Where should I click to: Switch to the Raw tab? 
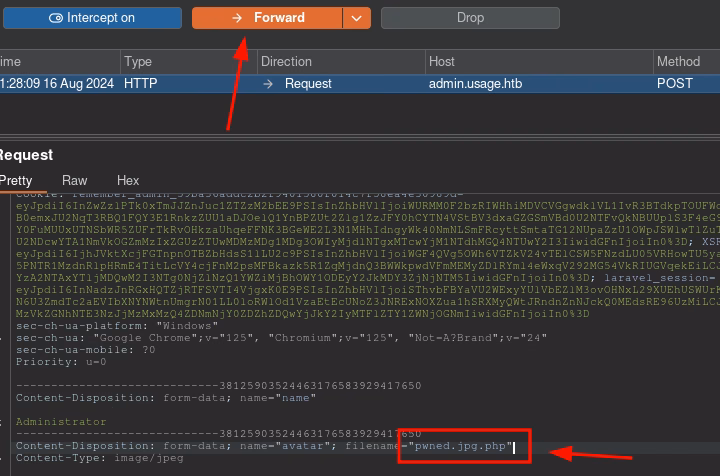click(x=74, y=180)
